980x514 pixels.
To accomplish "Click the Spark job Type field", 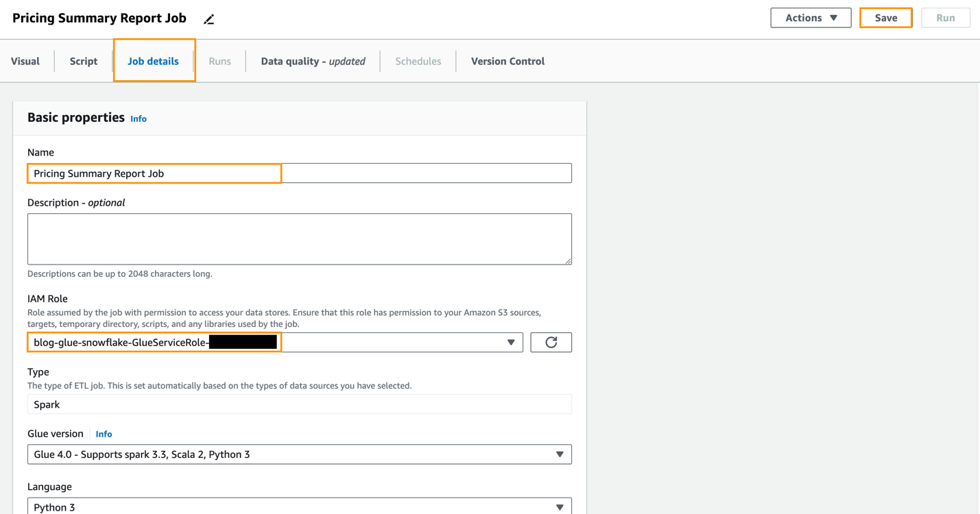I will point(300,404).
